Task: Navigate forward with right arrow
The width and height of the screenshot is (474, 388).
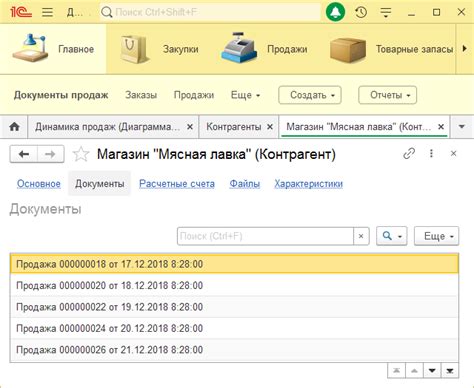Action: coord(50,154)
